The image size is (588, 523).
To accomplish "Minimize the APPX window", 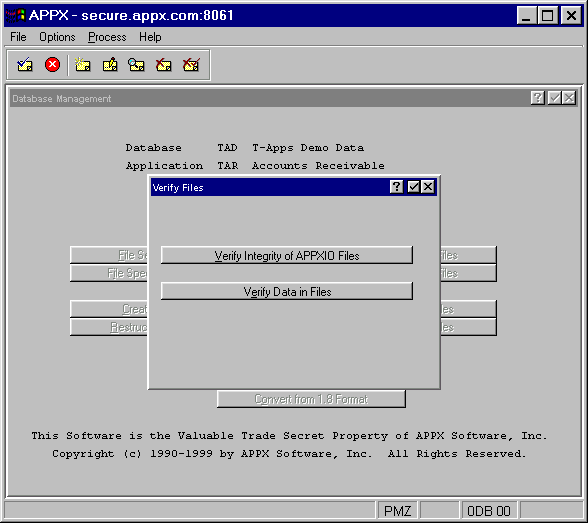I will point(526,15).
